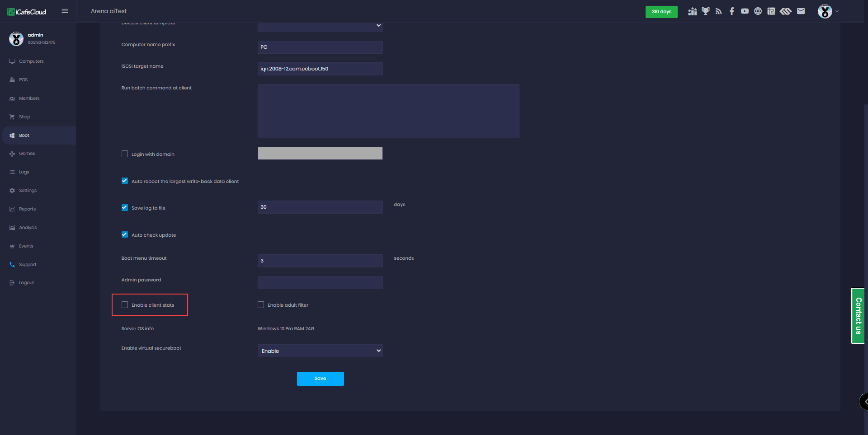This screenshot has width=868, height=435.
Task: Open the Games sidebar section
Action: 27,154
